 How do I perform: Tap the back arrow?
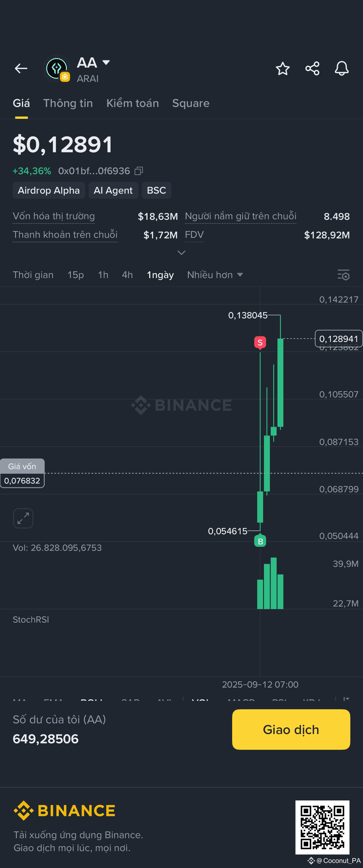tap(21, 69)
